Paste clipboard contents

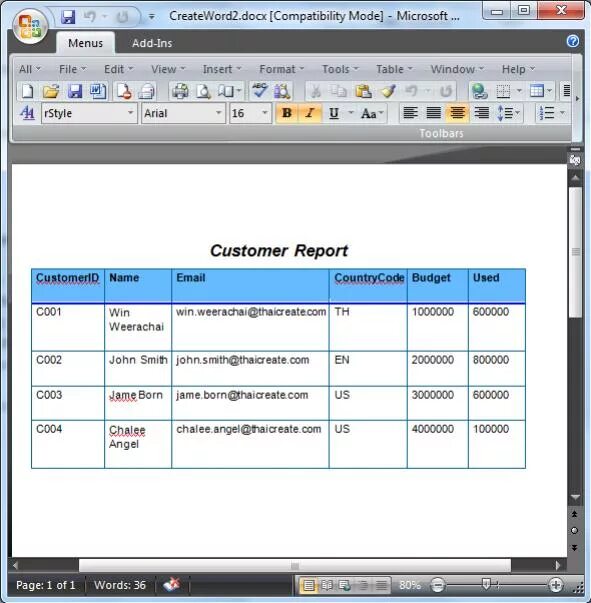[x=363, y=92]
